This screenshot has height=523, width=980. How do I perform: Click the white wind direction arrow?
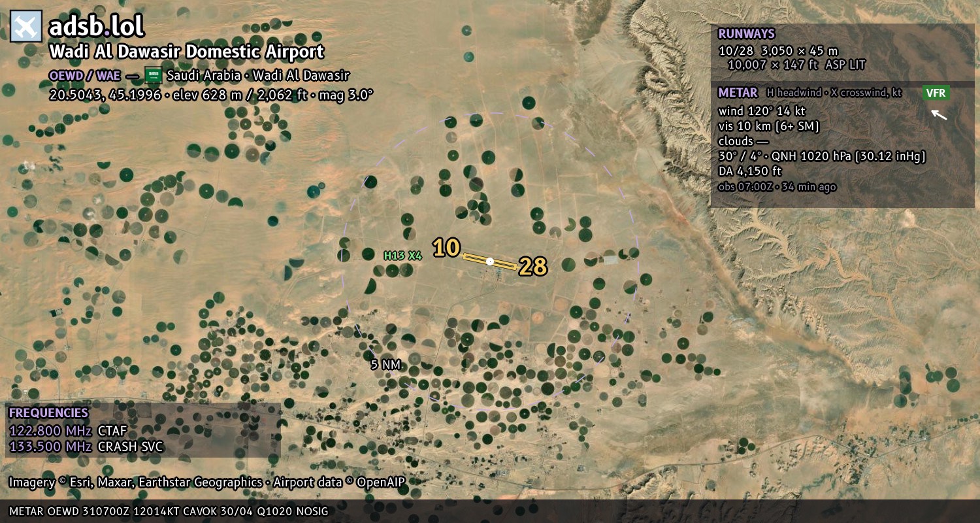[939, 114]
